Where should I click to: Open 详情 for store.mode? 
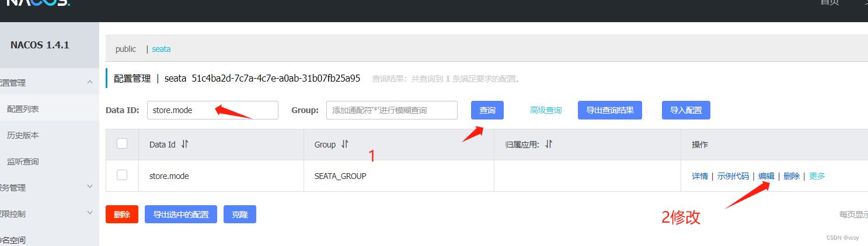coord(700,176)
